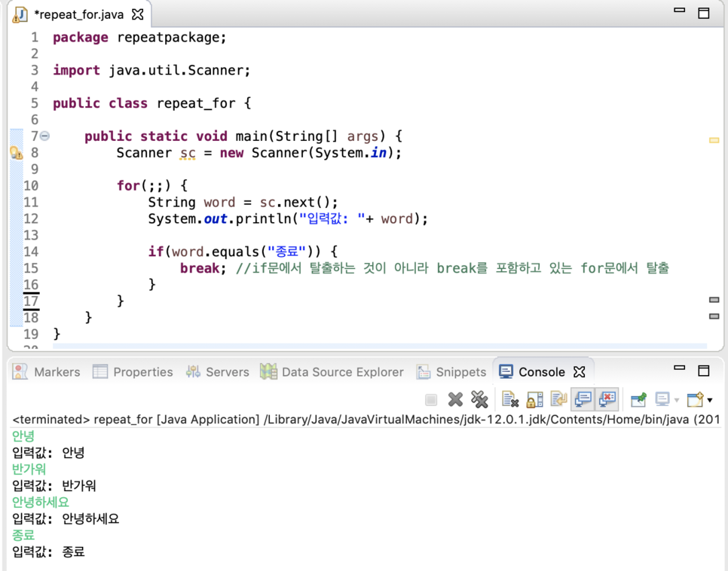Switch to the Snippets view
Screen dimensions: 728x571
451,372
